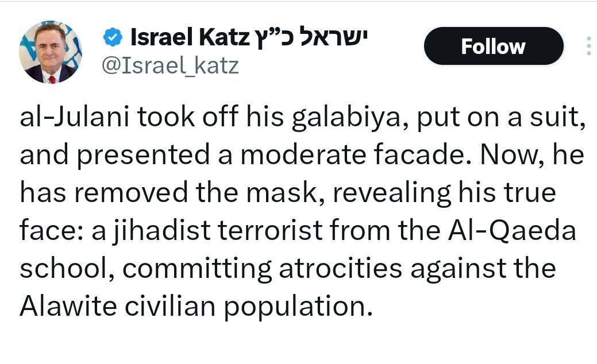Open the three-dot more options menu
The image size is (597, 364).
point(588,46)
